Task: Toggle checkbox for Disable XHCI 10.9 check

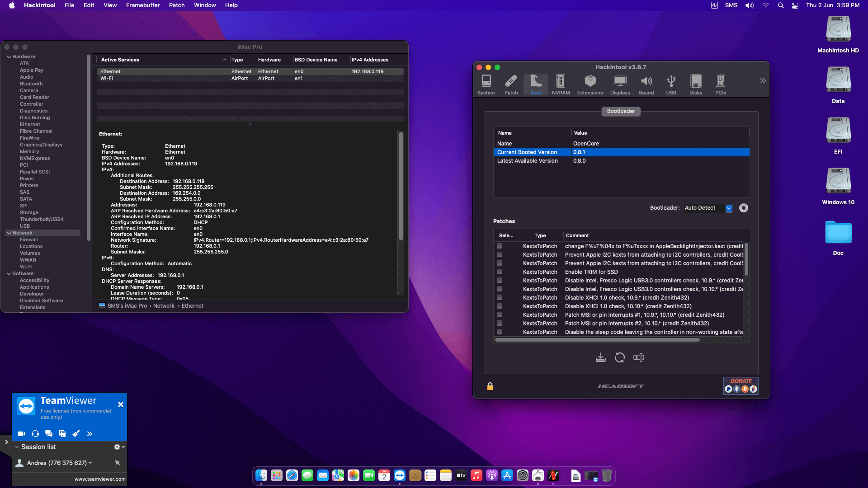Action: point(500,297)
